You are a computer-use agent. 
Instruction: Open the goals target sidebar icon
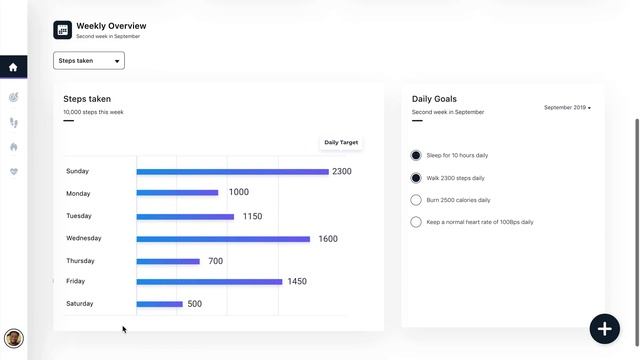(x=13, y=97)
